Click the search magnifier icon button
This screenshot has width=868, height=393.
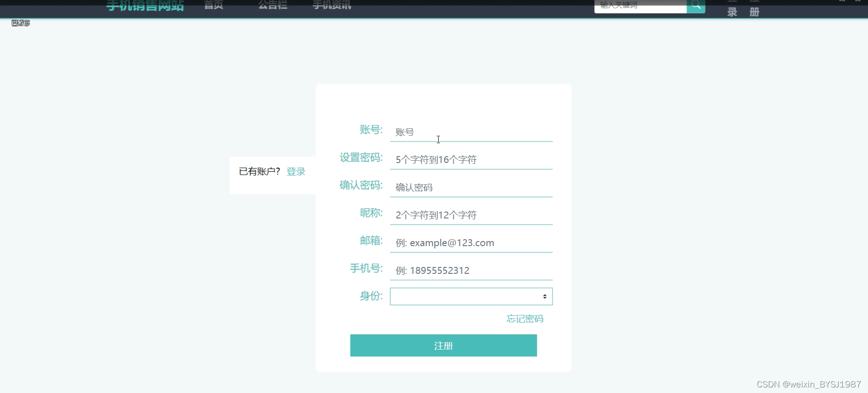point(696,6)
